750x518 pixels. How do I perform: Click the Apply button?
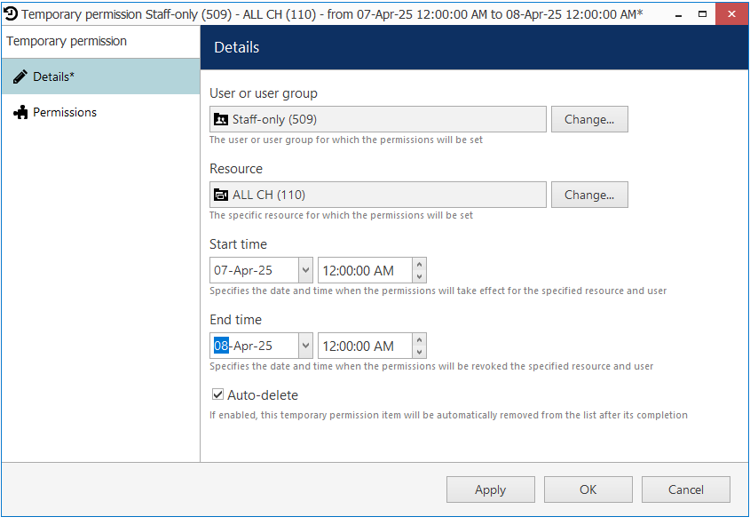pos(490,489)
